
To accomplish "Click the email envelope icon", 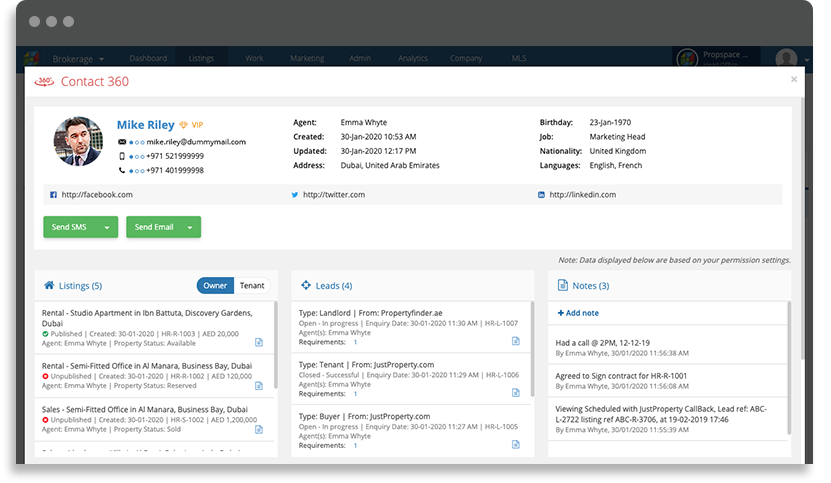I will pyautogui.click(x=122, y=142).
